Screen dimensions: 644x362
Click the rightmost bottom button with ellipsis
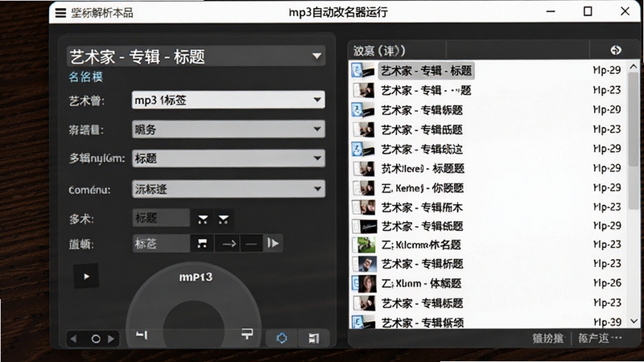pyautogui.click(x=600, y=338)
